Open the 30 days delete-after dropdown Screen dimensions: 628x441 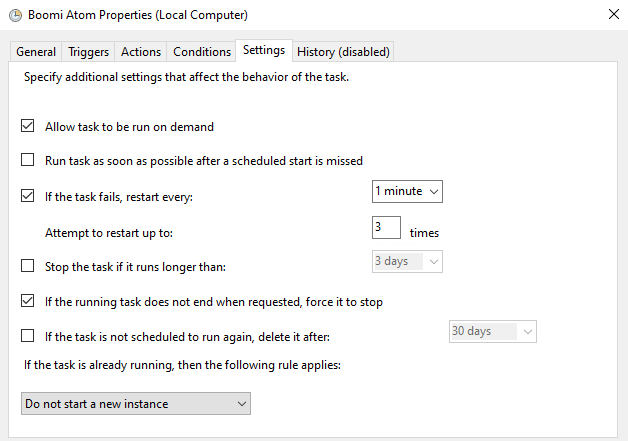(493, 331)
